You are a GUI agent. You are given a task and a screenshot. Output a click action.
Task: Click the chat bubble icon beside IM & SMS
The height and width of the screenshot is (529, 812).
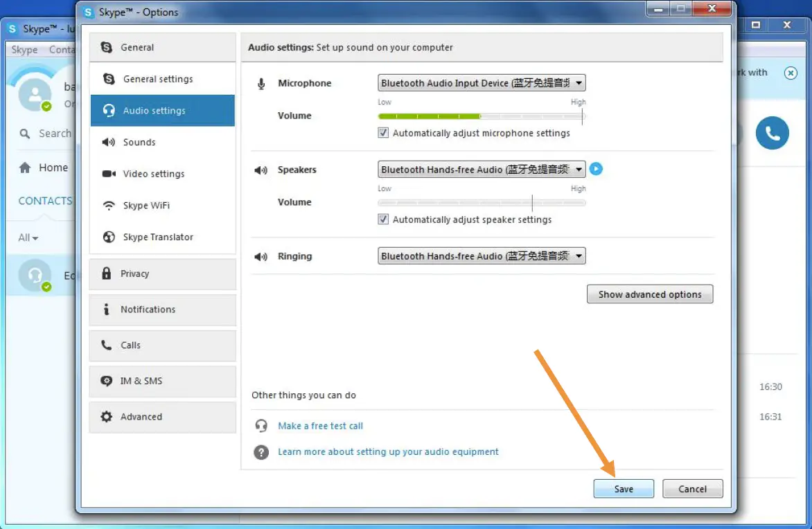click(106, 381)
